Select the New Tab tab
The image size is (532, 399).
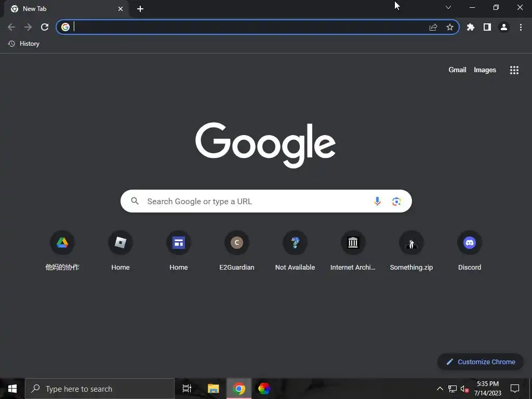click(x=66, y=9)
